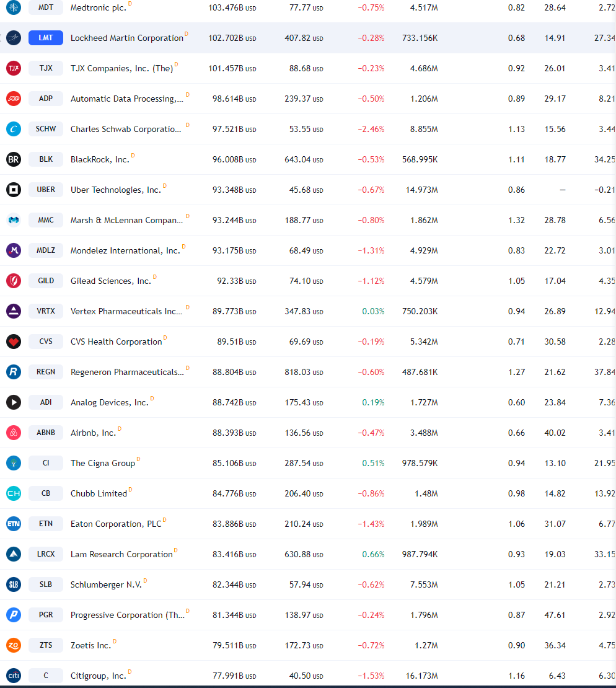Open the Lockheed Martin Corporation link
This screenshot has height=688, width=616.
127,38
